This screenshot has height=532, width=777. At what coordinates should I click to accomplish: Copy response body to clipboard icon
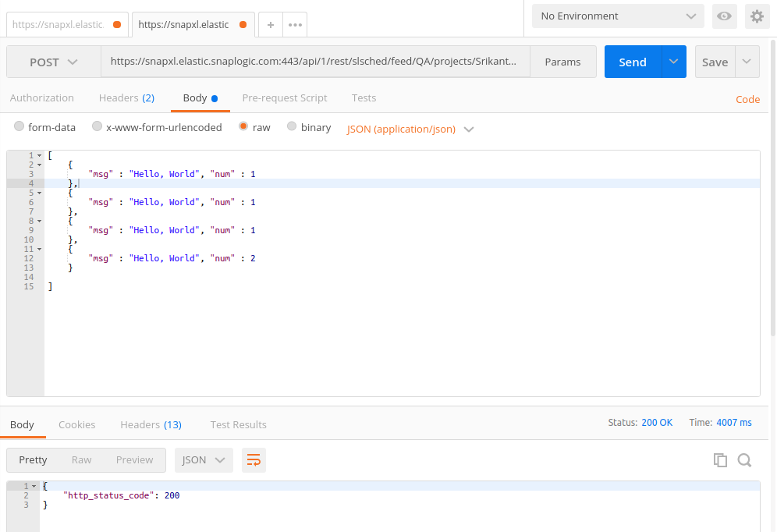[720, 460]
